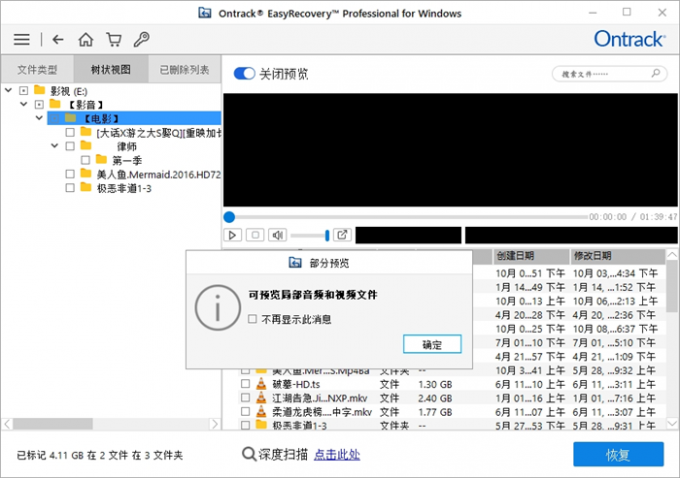Click the 确定 button in dialog
Viewport: 680px width, 478px height.
[x=432, y=344]
